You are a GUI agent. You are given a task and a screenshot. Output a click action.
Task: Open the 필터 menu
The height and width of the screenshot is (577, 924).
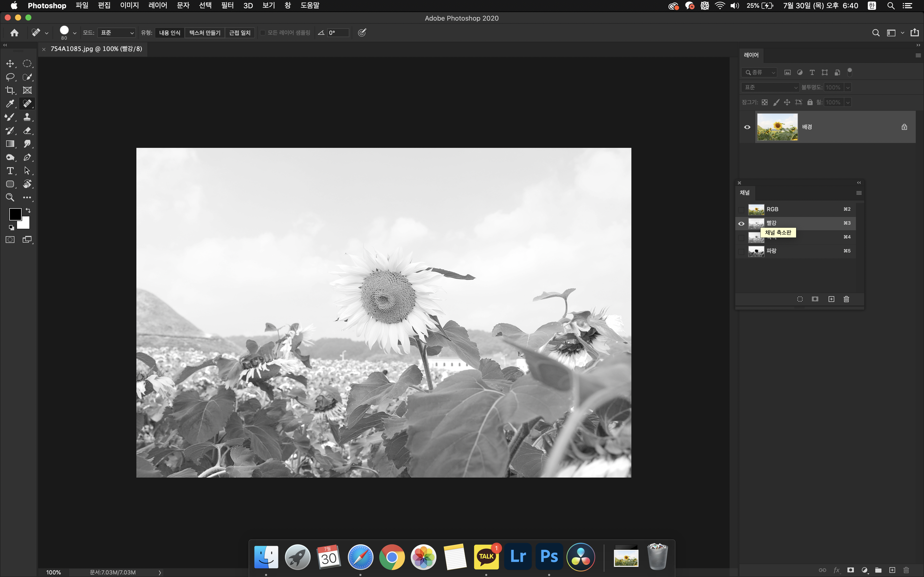tap(227, 6)
